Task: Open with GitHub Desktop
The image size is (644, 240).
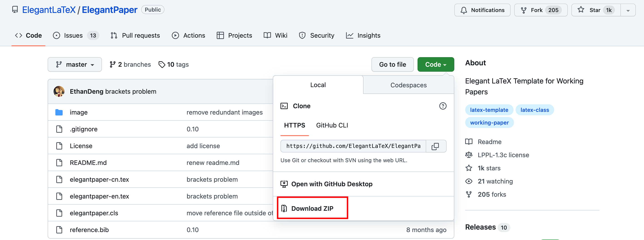Action: pos(332,184)
